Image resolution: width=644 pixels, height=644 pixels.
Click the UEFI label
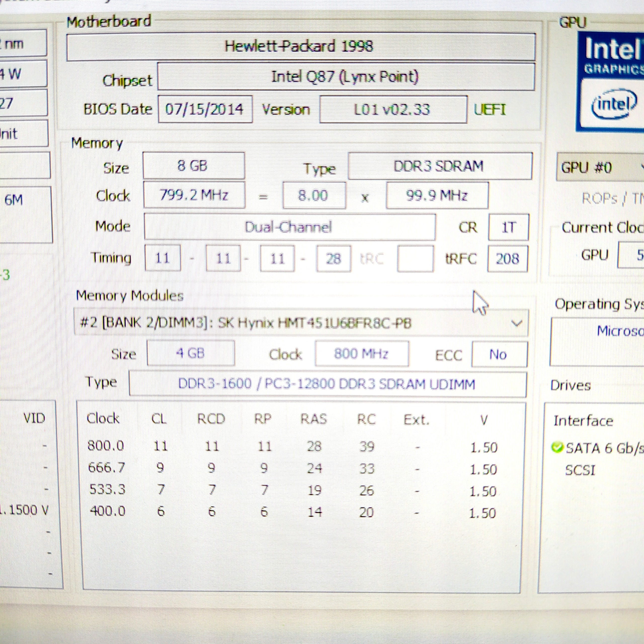[490, 109]
